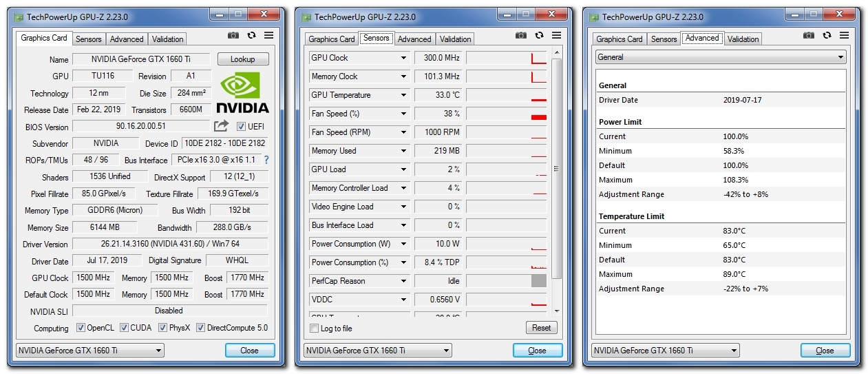Click the NVIDIA logo image
868x374 pixels.
pos(243,93)
